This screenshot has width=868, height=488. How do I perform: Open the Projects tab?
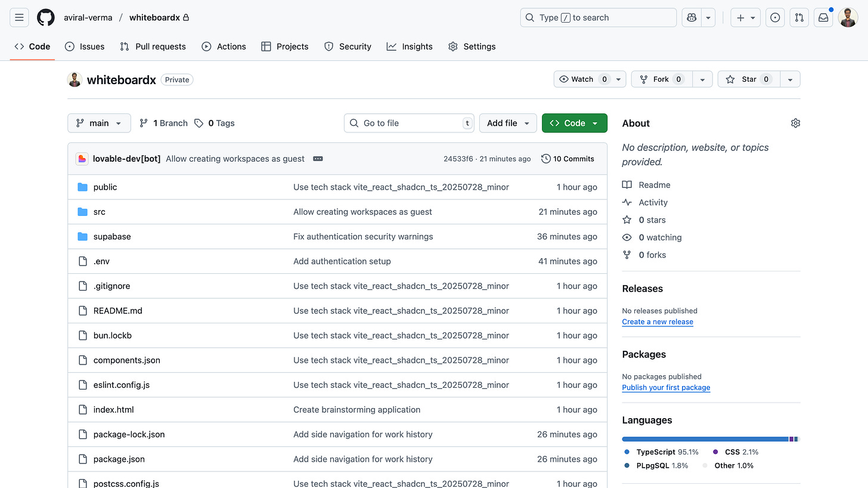point(285,47)
